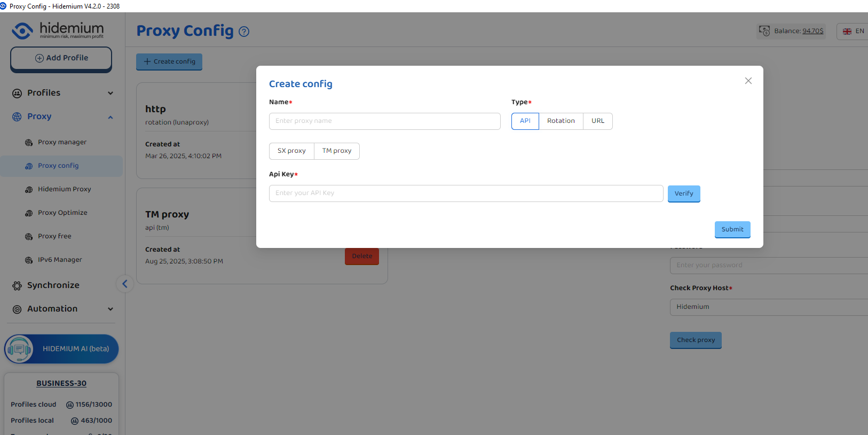Image resolution: width=868 pixels, height=435 pixels.
Task: Close the Create config dialog
Action: (x=748, y=81)
